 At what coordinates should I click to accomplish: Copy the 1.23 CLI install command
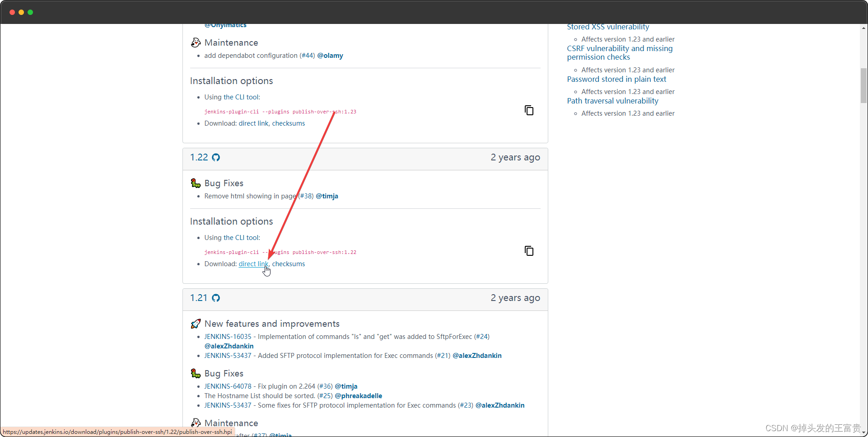click(529, 110)
